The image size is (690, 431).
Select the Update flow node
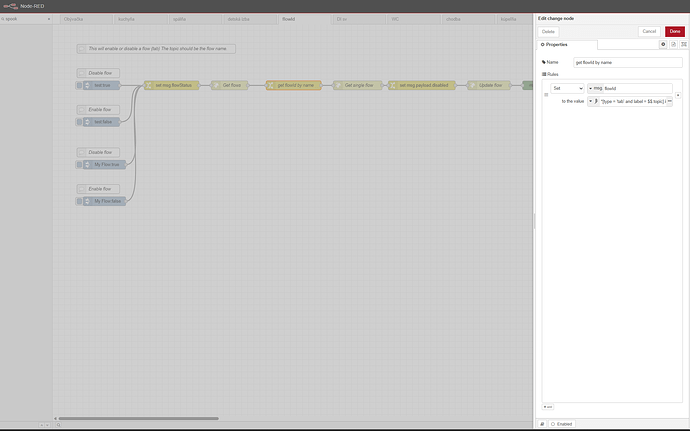488,85
